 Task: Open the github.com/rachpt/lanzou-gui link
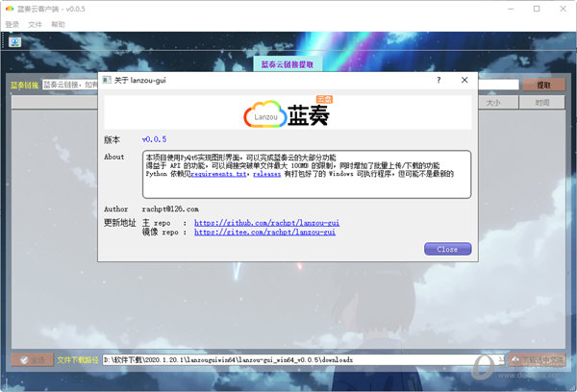(266, 223)
